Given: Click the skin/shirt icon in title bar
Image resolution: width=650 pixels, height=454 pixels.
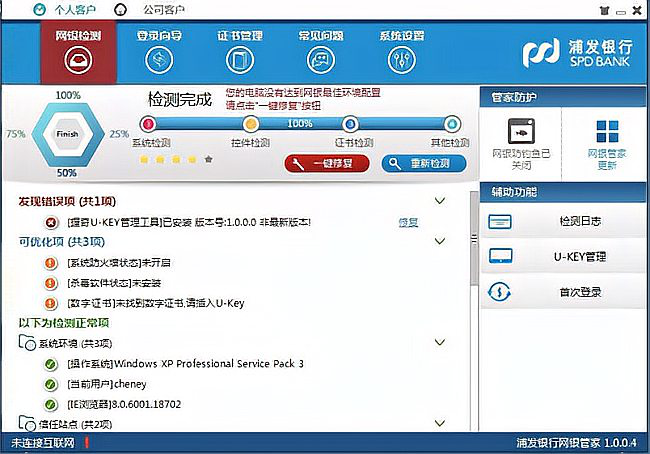Looking at the screenshot, I should 605,11.
